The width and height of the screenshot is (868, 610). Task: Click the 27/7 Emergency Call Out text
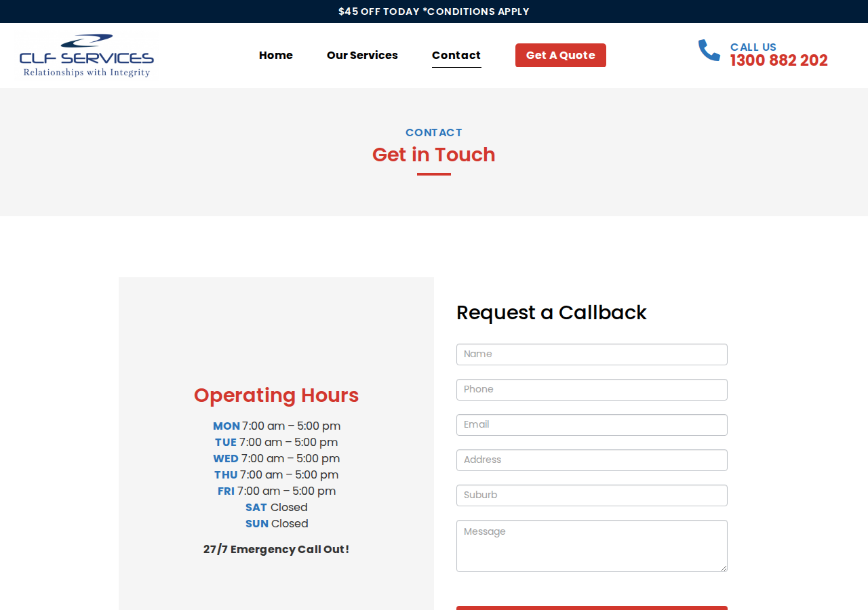(277, 550)
